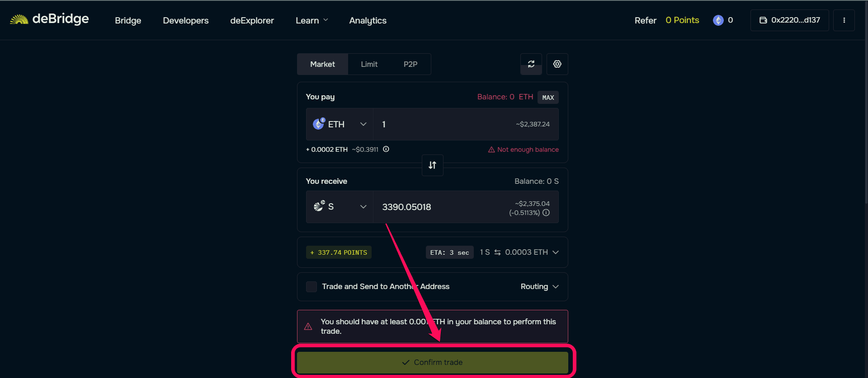The image size is (868, 378).
Task: Click the ~$2,375.04 receive value
Action: (x=532, y=204)
